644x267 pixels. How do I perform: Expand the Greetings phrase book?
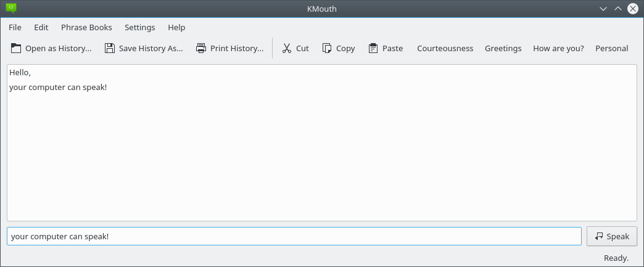click(x=503, y=48)
